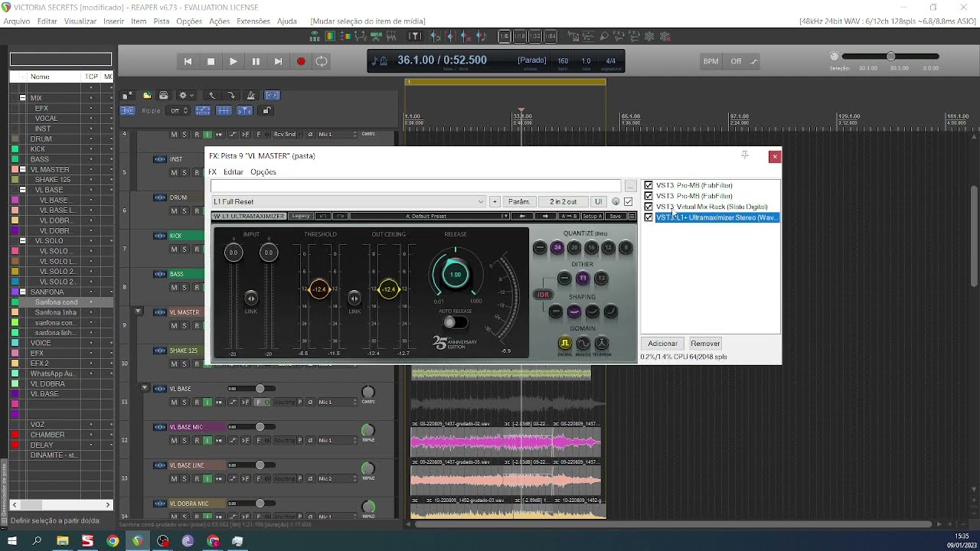The height and width of the screenshot is (551, 980).
Task: Mute the VL BASE MIC track
Action: click(x=174, y=441)
